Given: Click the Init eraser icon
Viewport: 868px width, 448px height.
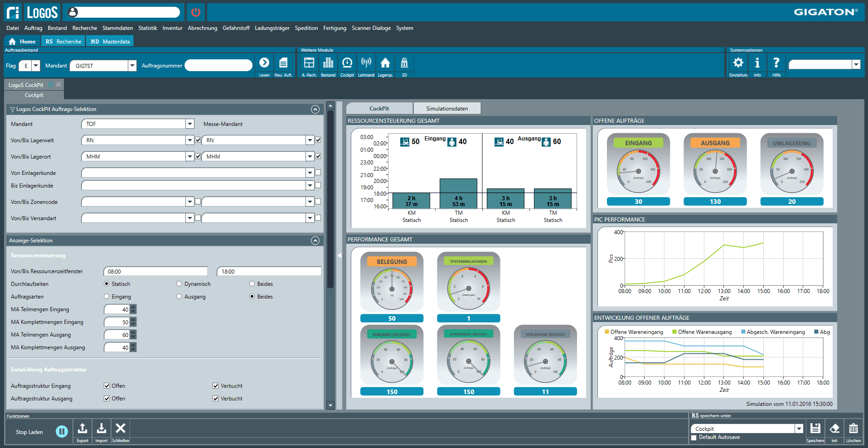Looking at the screenshot, I should (834, 429).
